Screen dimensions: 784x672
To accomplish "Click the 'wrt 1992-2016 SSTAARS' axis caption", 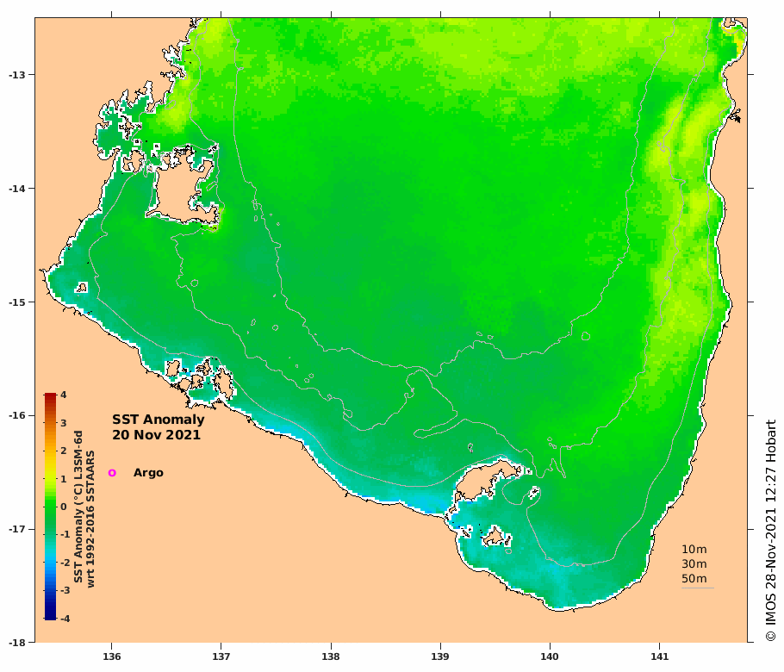I will coord(90,519).
